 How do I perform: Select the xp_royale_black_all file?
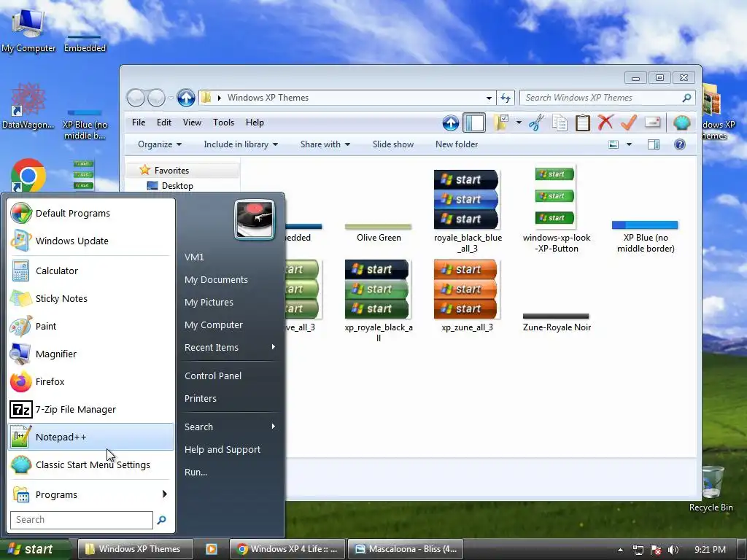(379, 301)
